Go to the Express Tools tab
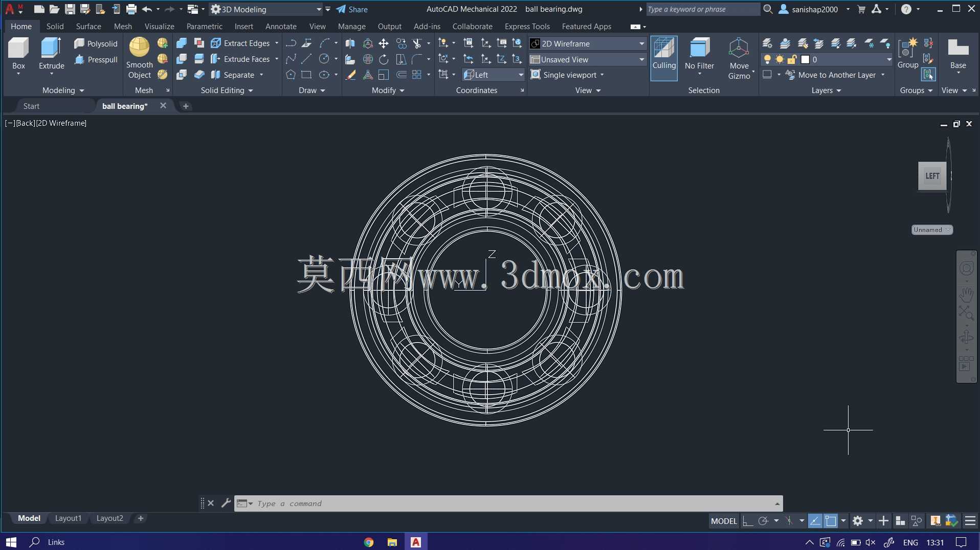This screenshot has width=980, height=550. (527, 26)
